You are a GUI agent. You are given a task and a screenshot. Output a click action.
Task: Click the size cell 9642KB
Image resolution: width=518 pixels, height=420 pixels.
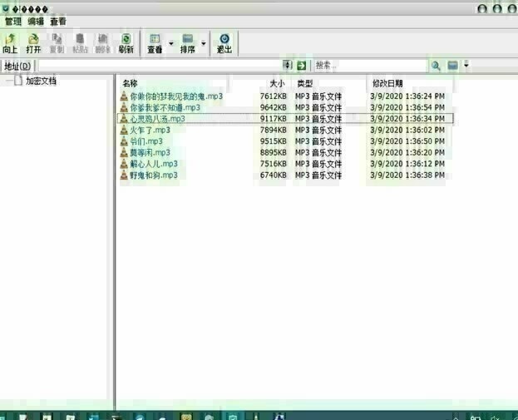click(274, 107)
